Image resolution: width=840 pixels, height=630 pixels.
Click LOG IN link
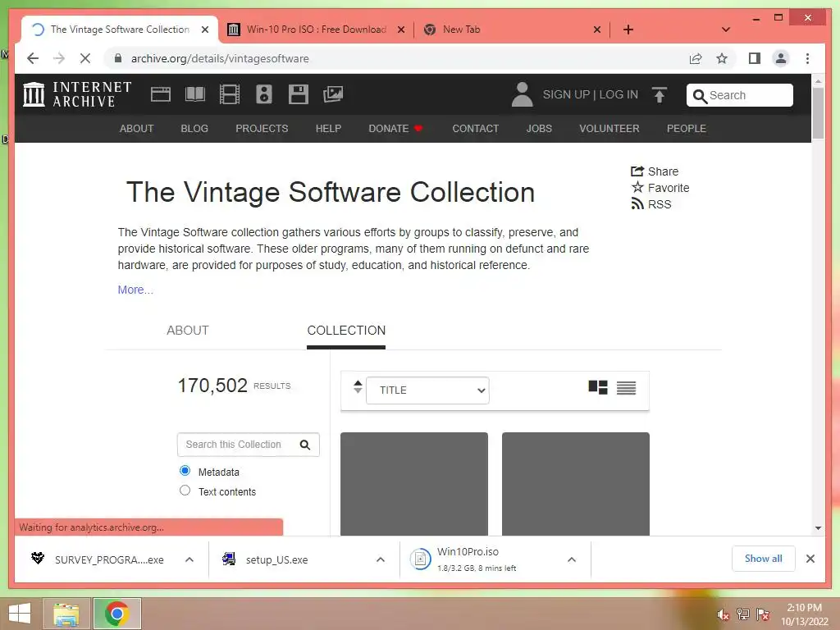point(619,95)
